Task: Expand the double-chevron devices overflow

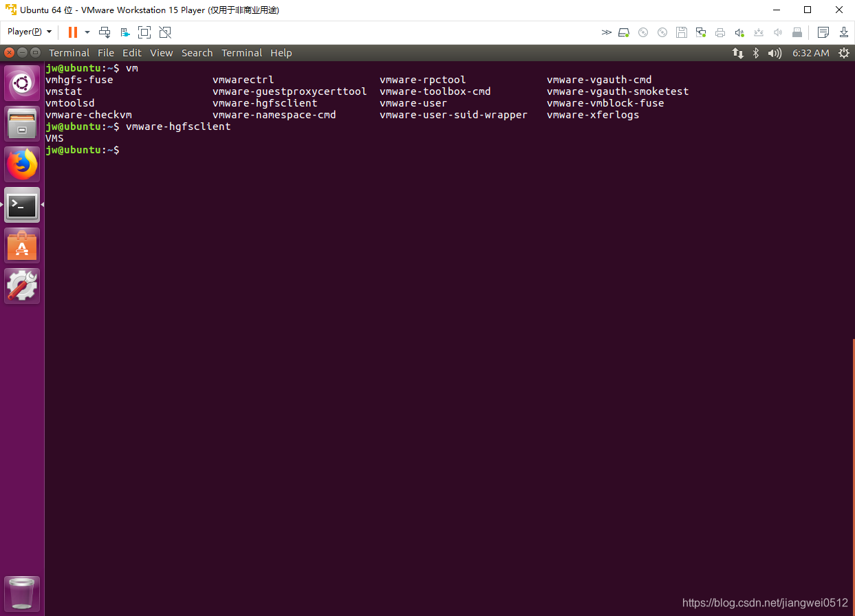Action: point(606,32)
